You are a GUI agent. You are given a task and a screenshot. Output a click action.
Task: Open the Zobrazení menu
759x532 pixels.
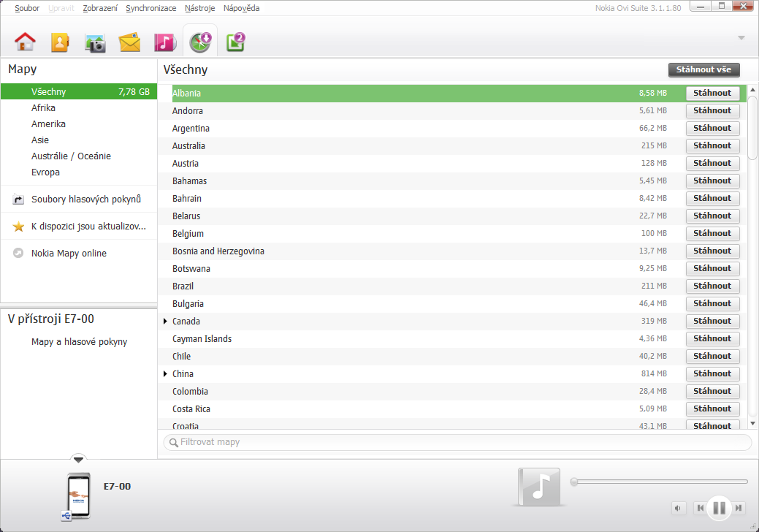tap(100, 8)
